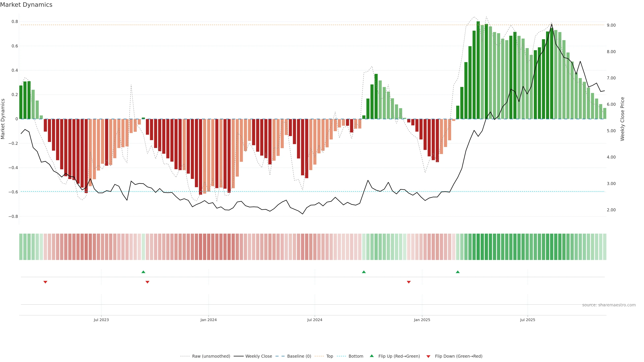This screenshot has height=362, width=644.
Task: Click the Jul 2023 axis label
Action: pyautogui.click(x=101, y=320)
